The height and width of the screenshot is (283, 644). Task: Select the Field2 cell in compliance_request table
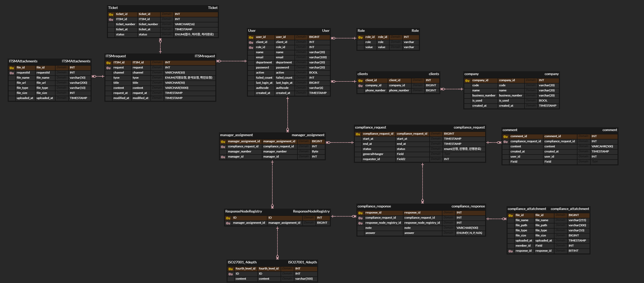(x=401, y=159)
